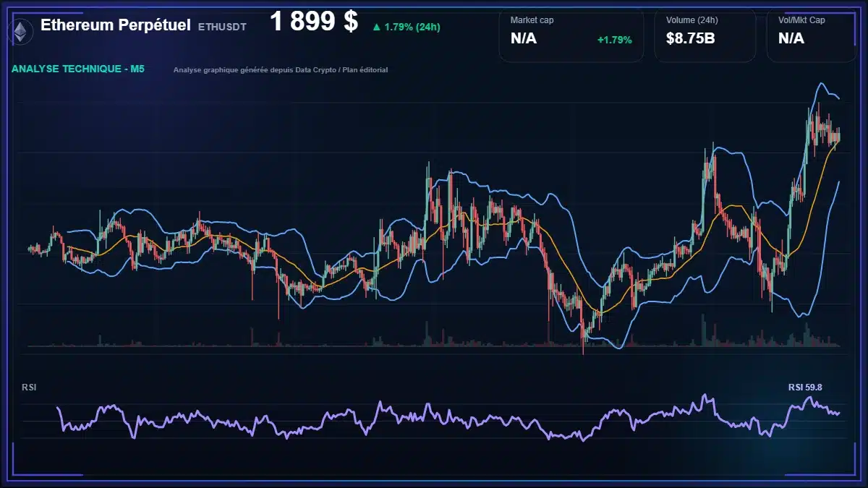This screenshot has height=488, width=868.
Task: Click the "Ethereum Perpétuel" title
Action: click(115, 25)
